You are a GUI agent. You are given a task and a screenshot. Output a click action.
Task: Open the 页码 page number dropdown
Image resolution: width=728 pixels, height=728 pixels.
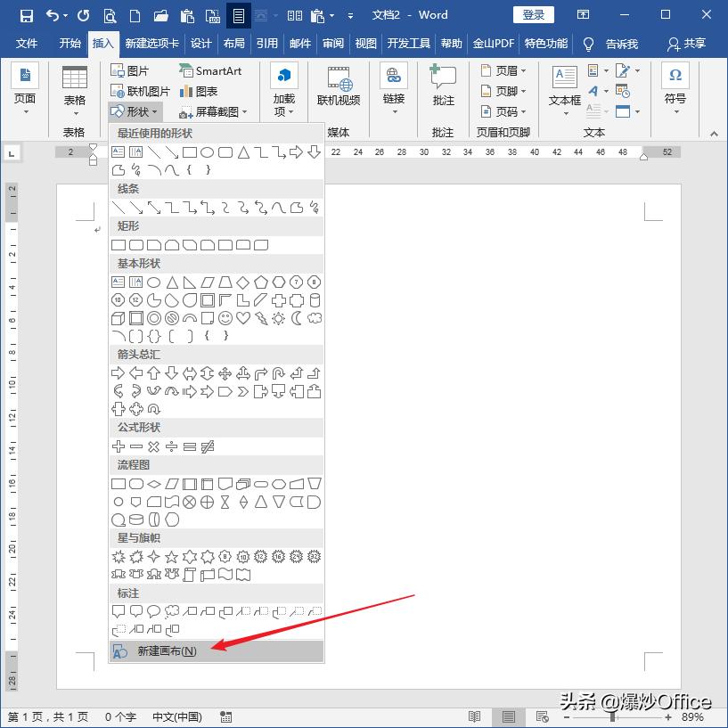point(522,110)
